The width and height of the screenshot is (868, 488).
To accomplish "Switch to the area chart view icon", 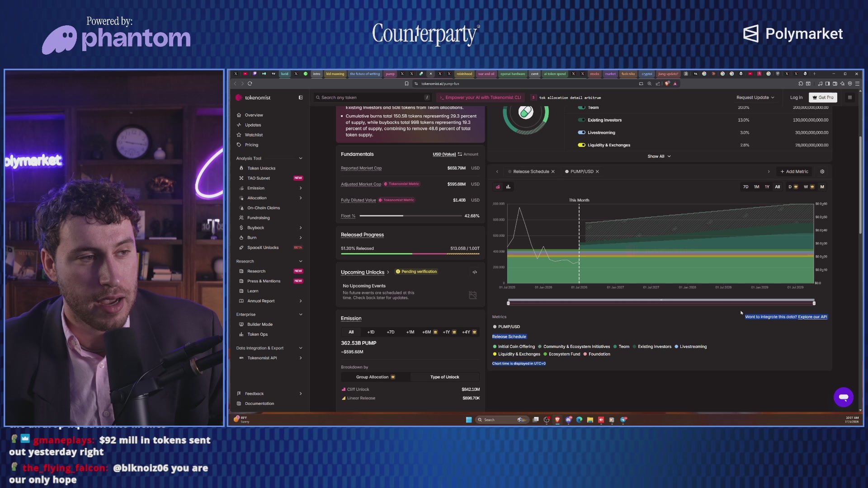I will click(x=498, y=187).
